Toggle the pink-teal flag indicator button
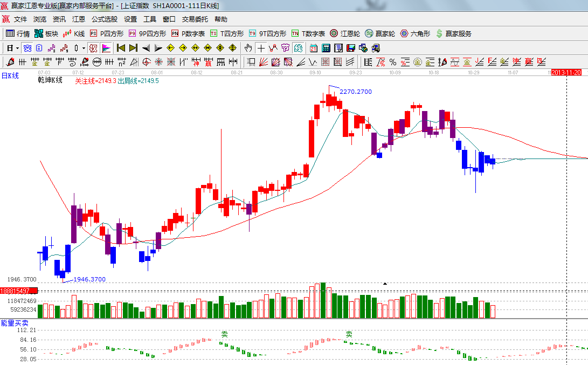Viewport: 588px width, 365px height. 106,48
